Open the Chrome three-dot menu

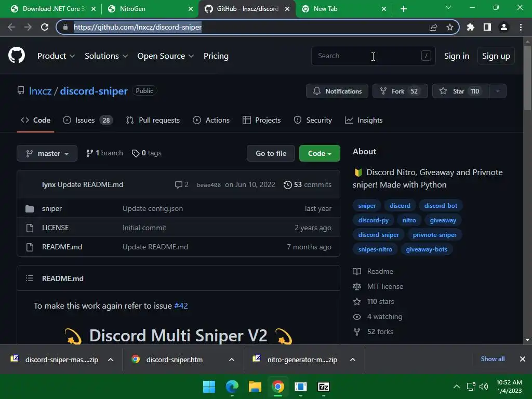tap(521, 27)
